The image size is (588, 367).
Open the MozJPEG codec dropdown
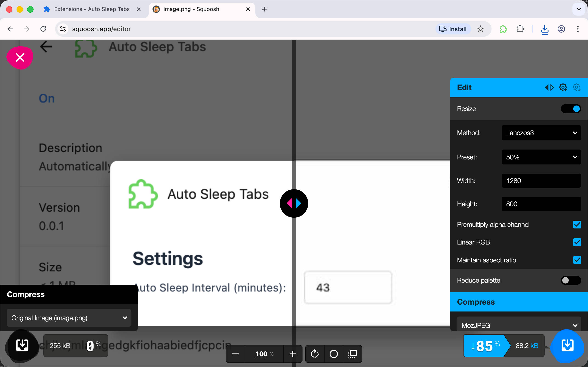pyautogui.click(x=519, y=325)
